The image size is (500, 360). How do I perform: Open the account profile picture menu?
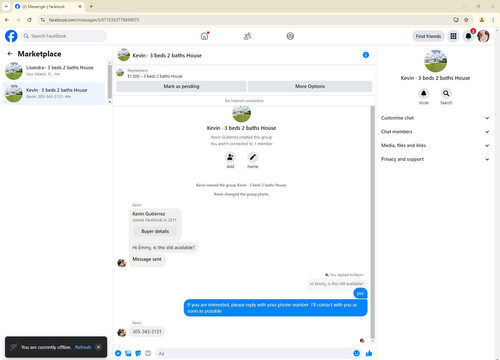point(483,36)
